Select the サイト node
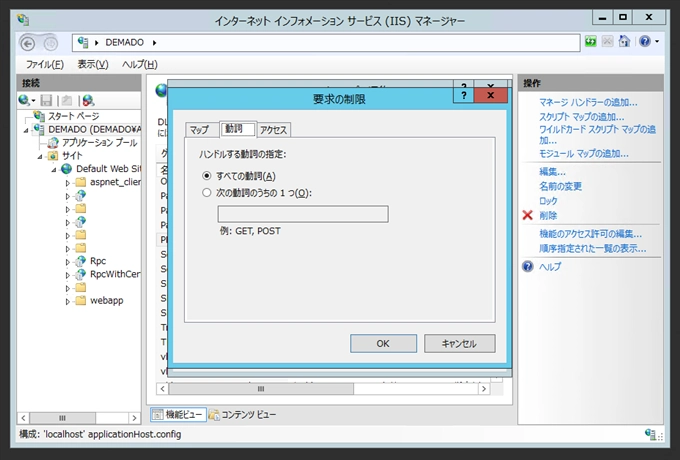This screenshot has width=680, height=460. [x=72, y=156]
